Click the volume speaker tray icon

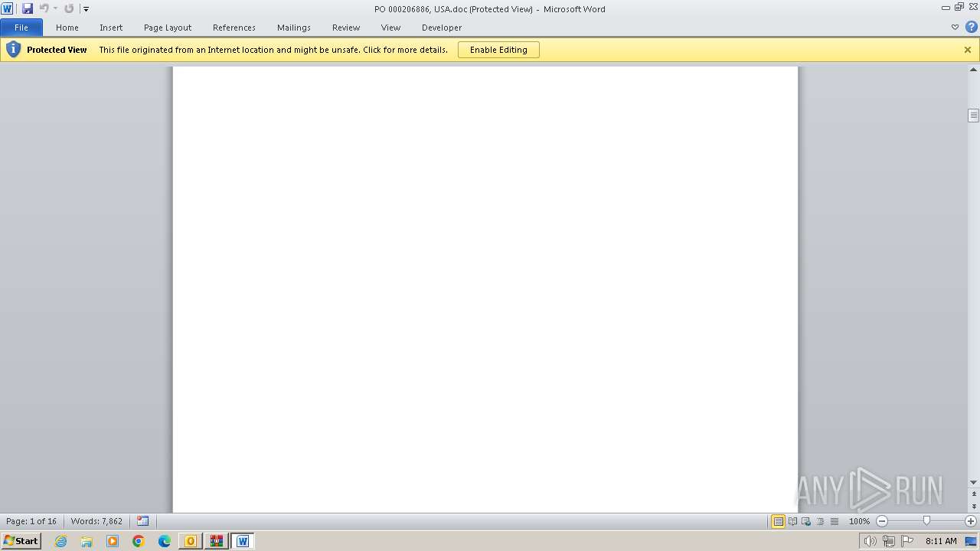click(x=870, y=541)
